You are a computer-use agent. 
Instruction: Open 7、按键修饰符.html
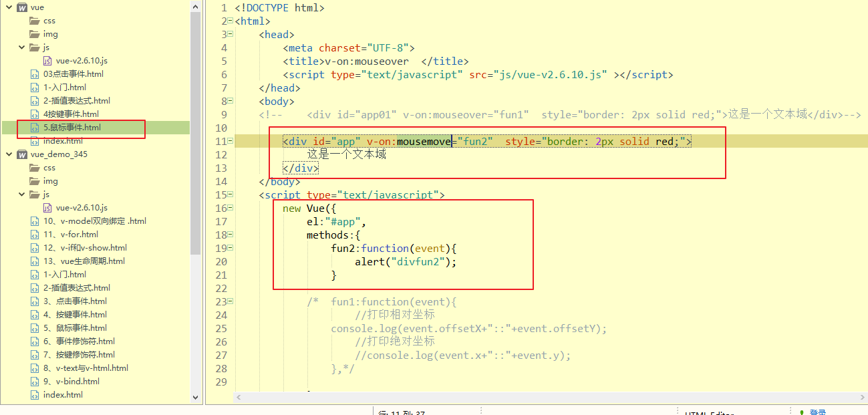(x=79, y=355)
